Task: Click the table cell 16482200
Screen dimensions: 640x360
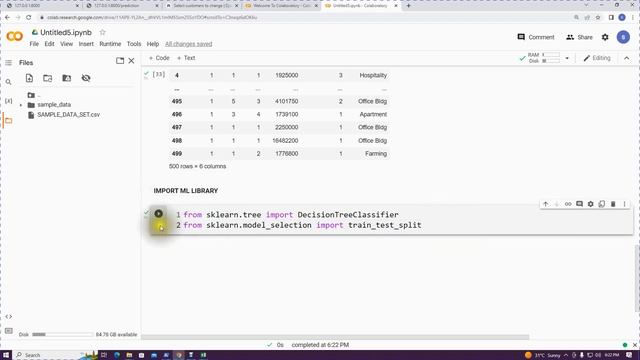Action: [285, 140]
